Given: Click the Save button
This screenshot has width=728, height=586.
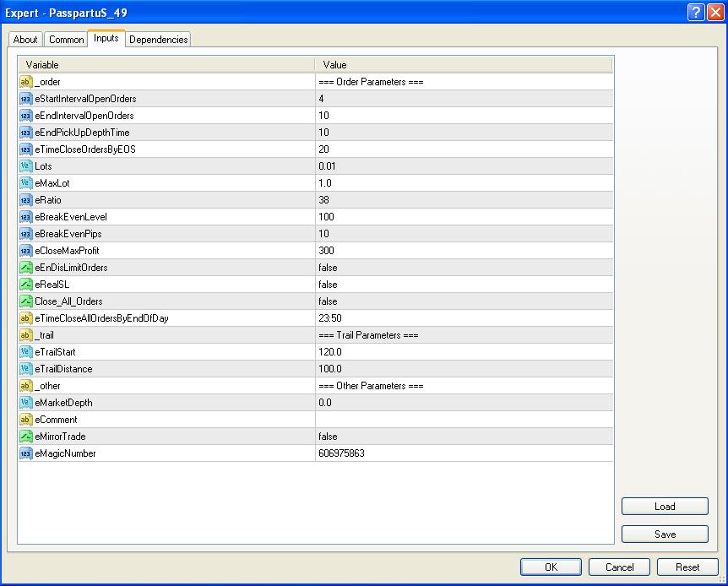Looking at the screenshot, I should tap(665, 534).
